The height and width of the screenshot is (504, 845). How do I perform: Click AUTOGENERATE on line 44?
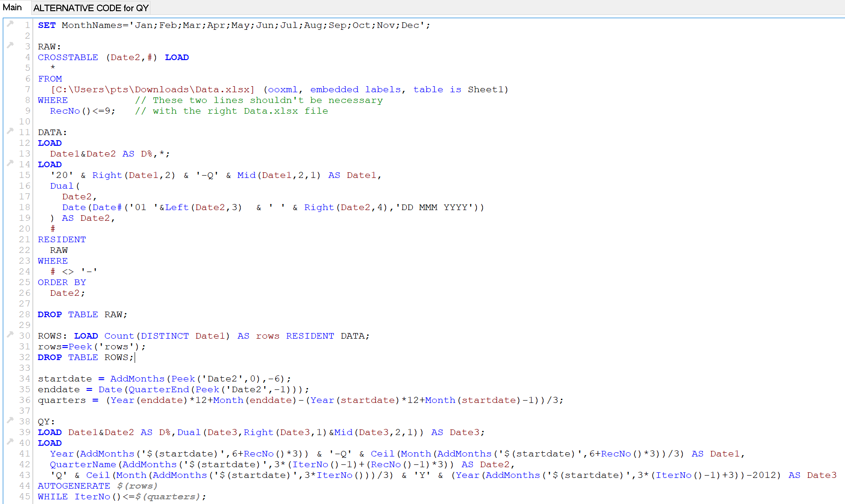tap(74, 486)
